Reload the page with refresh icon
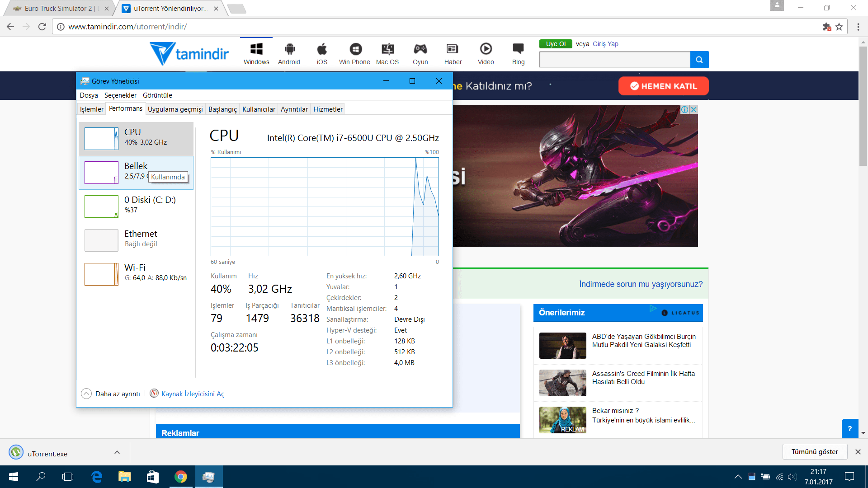Screen dimensions: 868x488 [x=42, y=27]
